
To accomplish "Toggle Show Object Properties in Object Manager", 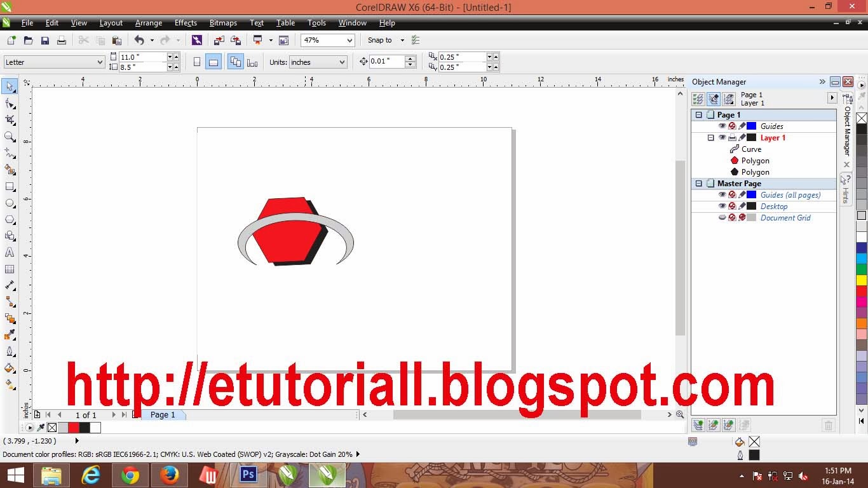I will (698, 98).
